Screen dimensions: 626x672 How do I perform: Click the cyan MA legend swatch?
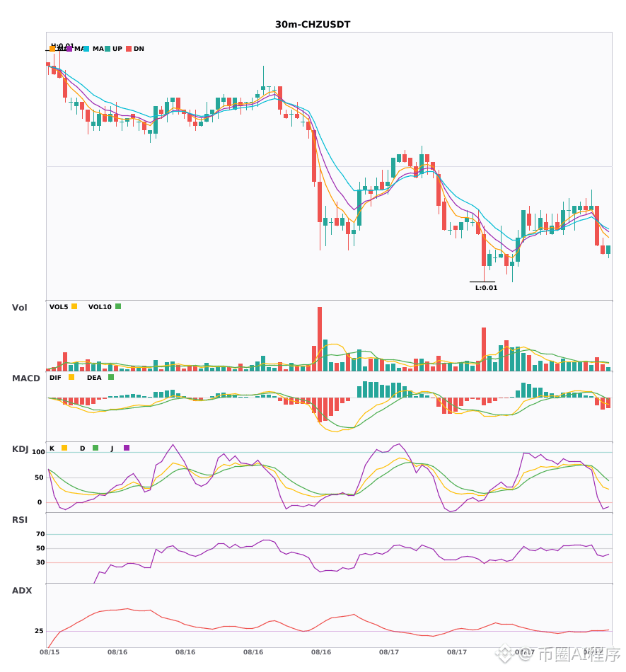pos(86,49)
